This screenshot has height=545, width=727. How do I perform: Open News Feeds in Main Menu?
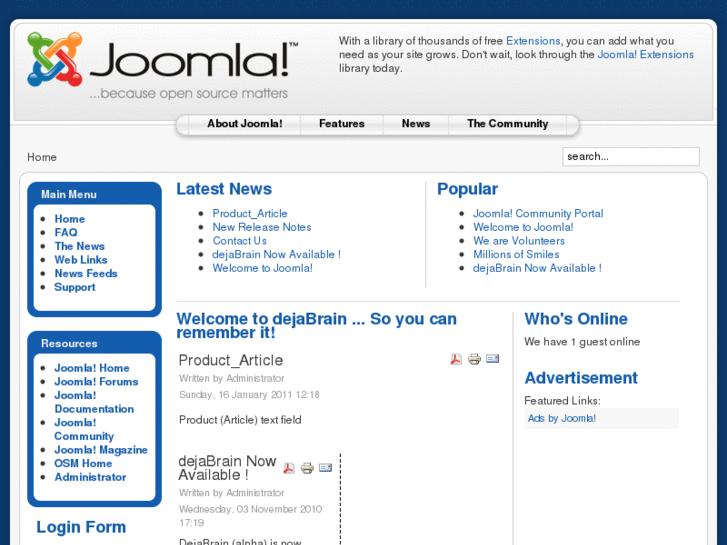(86, 274)
